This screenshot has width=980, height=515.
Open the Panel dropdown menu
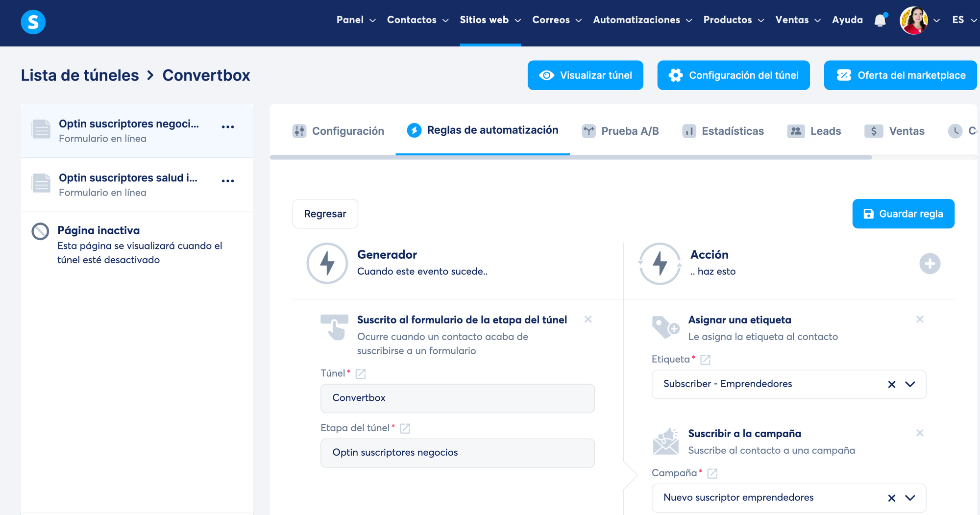tap(356, 20)
